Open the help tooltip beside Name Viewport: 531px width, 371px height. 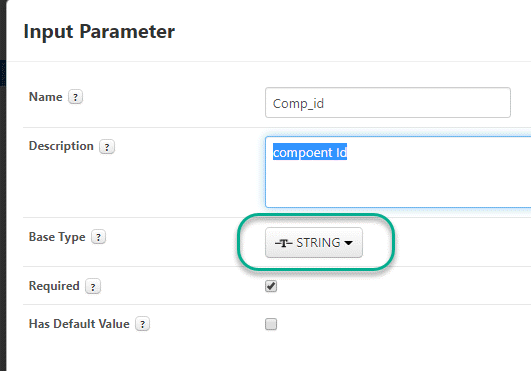tap(76, 97)
